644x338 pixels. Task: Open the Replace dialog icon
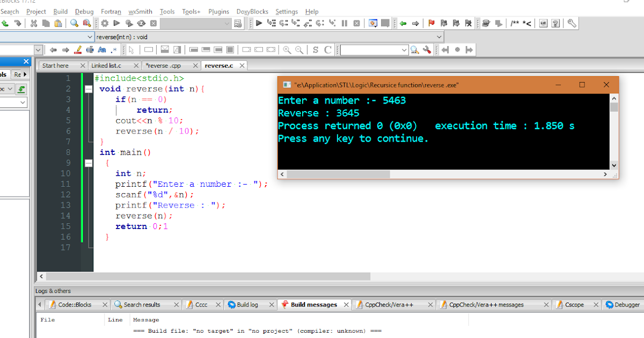[x=86, y=23]
